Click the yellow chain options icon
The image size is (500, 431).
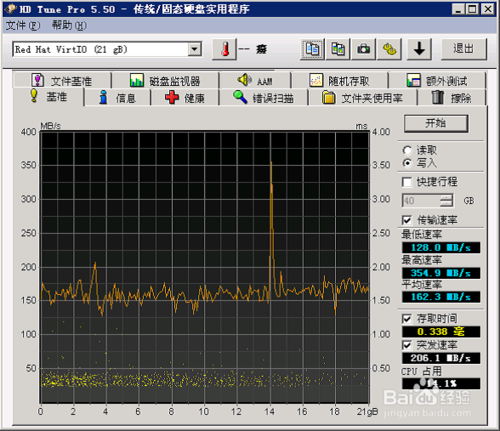(x=389, y=49)
